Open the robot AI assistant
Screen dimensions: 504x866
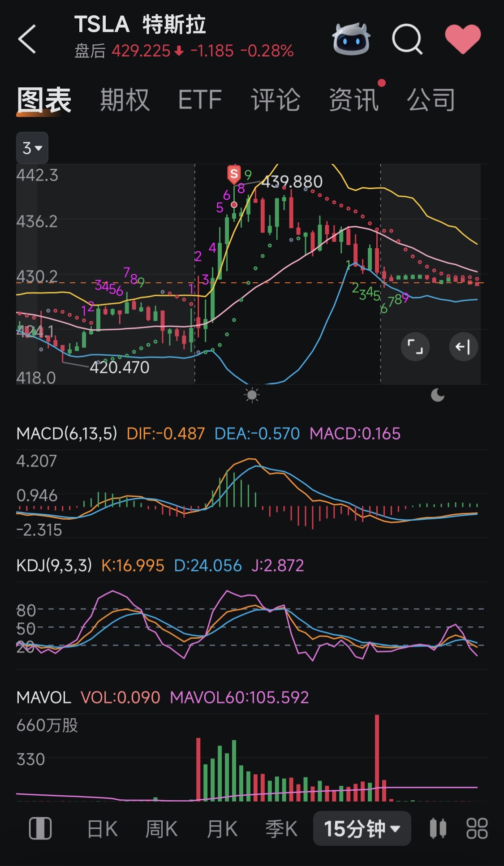click(351, 39)
